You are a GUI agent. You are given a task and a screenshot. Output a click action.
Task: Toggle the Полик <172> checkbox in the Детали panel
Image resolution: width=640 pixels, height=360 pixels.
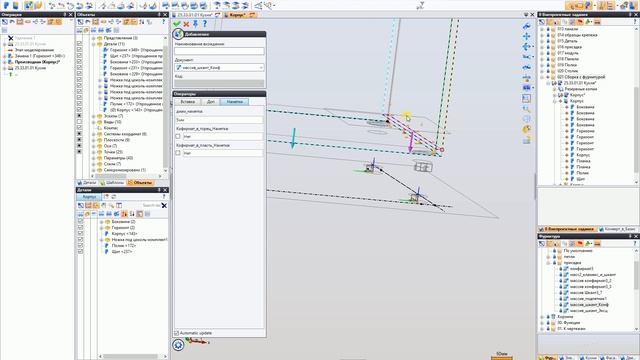pyautogui.click(x=80, y=246)
